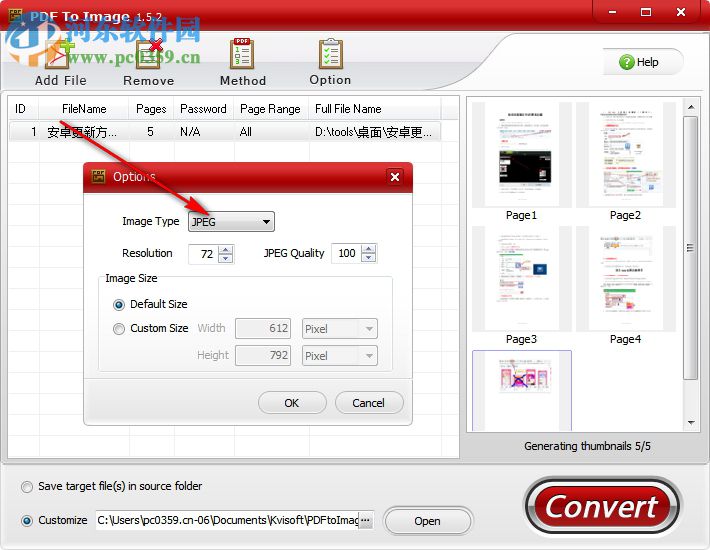Open the Method toolbar icon
Image resolution: width=710 pixels, height=550 pixels.
coord(242,53)
